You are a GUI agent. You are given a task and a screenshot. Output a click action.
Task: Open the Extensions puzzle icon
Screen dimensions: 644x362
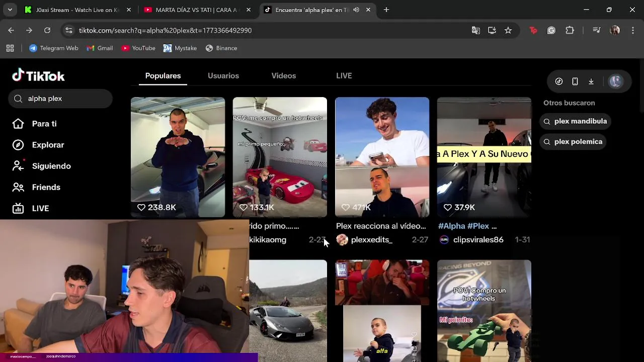(x=570, y=30)
